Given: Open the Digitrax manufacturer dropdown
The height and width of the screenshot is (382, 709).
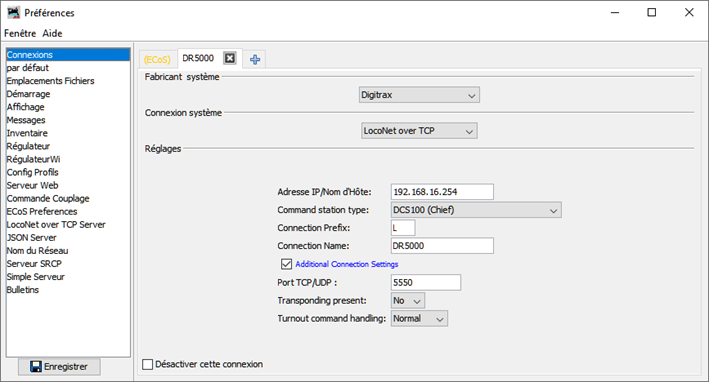Looking at the screenshot, I should [419, 95].
